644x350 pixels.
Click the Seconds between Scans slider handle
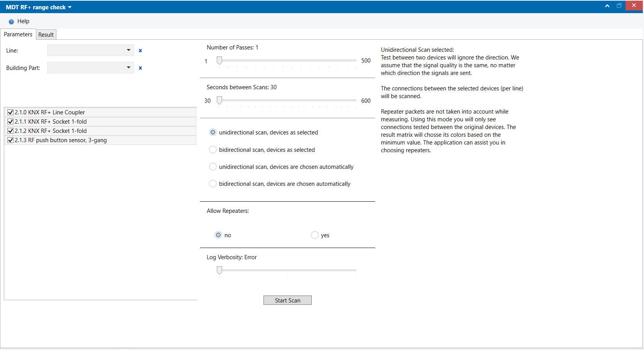[x=219, y=100]
